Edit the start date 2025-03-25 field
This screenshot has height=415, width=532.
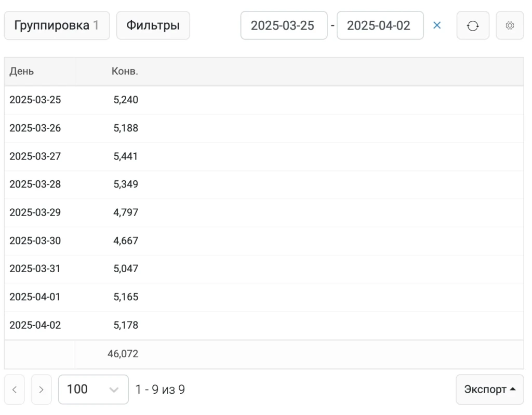pyautogui.click(x=284, y=25)
